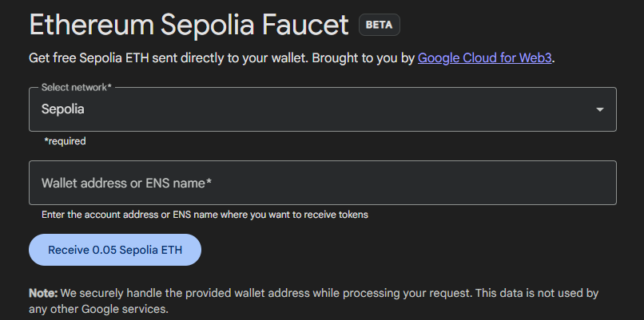
Task: Click the "any other Google services" text
Action: click(98, 309)
